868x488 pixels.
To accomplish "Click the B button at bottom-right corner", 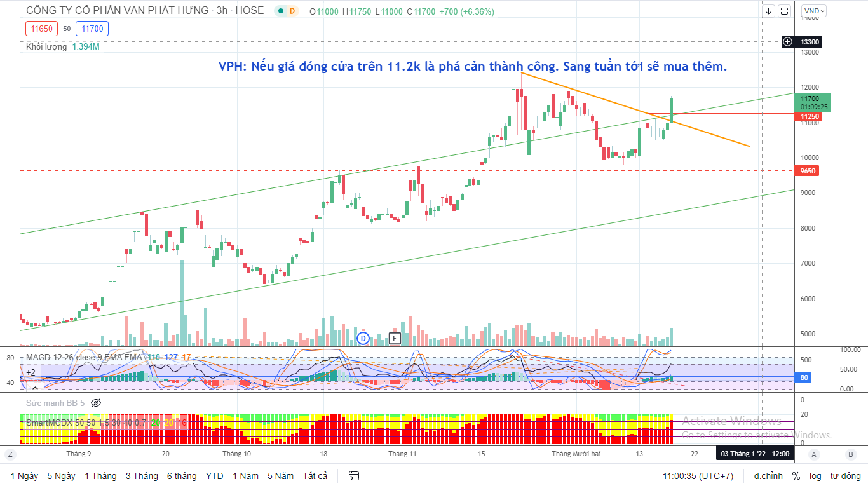I will tap(850, 454).
